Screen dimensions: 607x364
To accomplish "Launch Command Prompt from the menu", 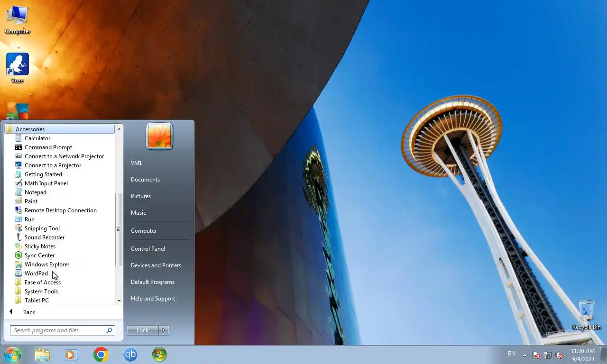I will coord(48,147).
